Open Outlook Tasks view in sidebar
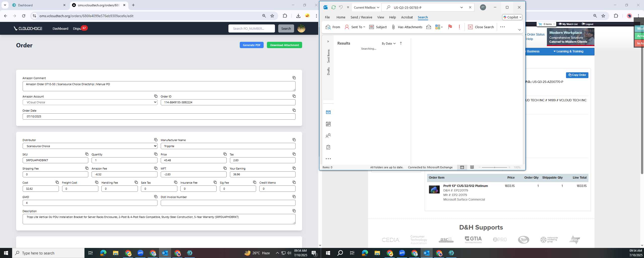 point(328,147)
